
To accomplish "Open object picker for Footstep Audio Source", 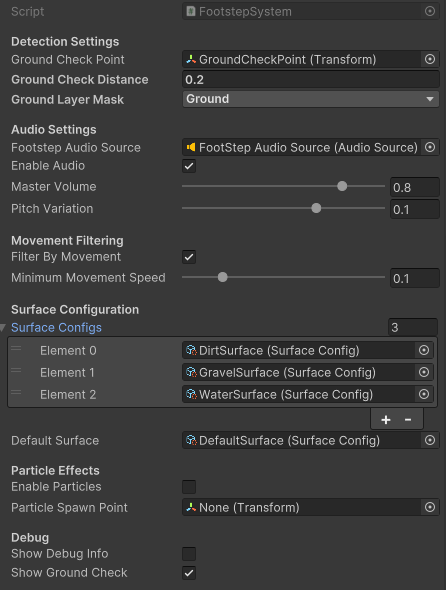I will pos(430,147).
